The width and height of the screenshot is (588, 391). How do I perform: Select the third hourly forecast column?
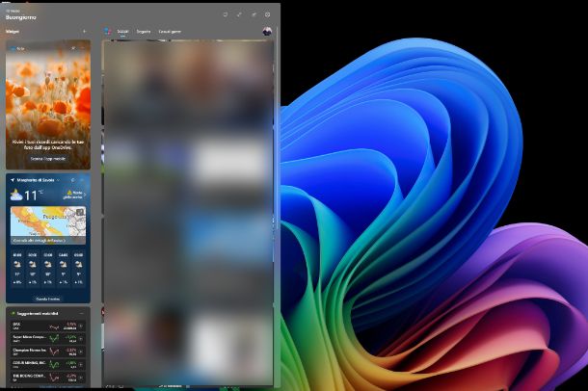48,269
